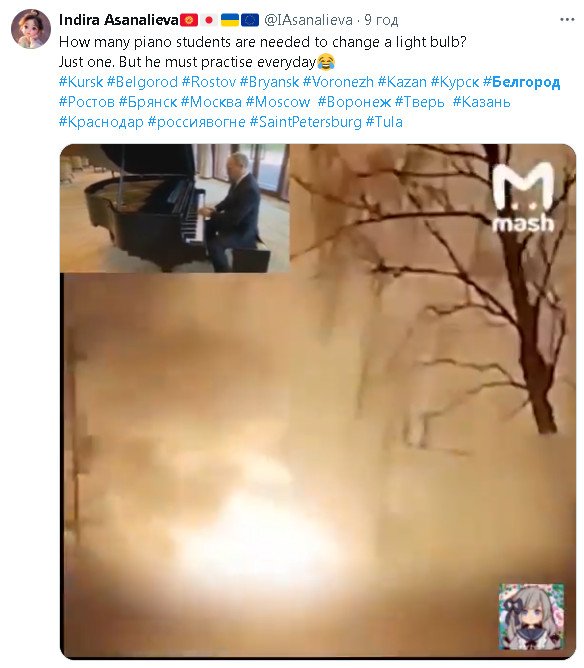Open the #Tula hashtag
Screen dimensions: 584x668
[384, 122]
